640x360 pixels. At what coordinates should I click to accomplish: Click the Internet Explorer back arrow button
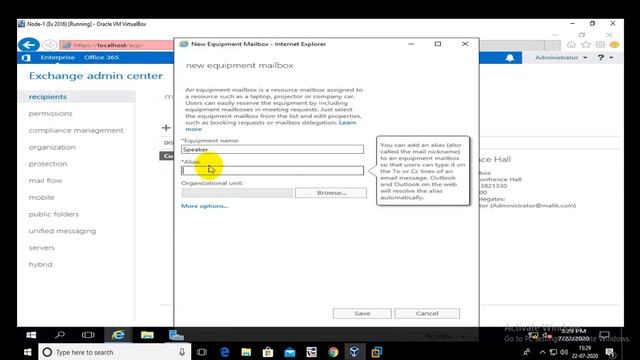(x=29, y=44)
